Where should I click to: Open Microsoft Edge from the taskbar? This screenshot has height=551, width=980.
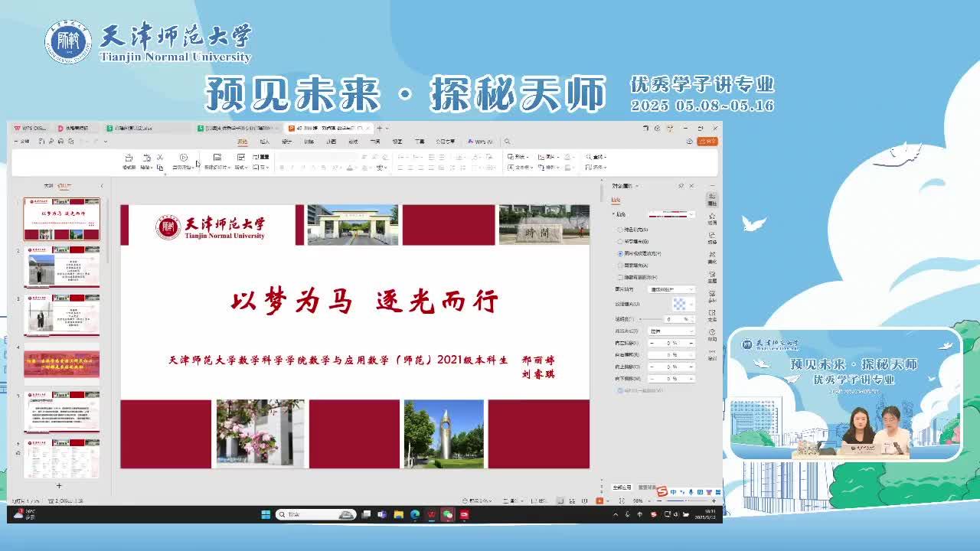(415, 514)
